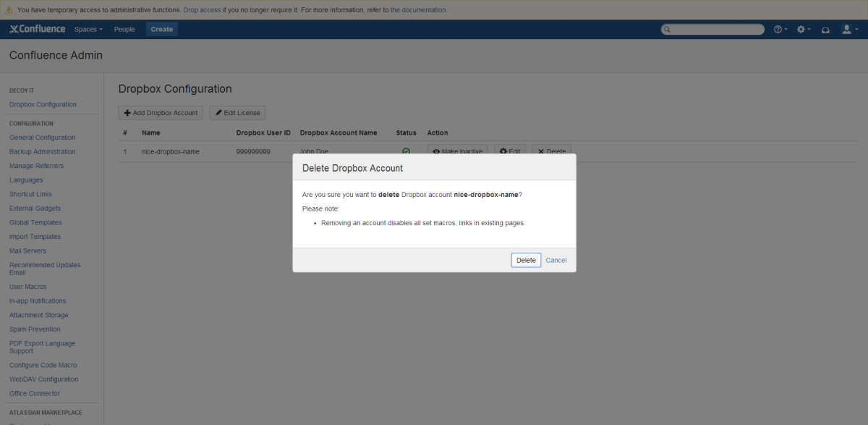The height and width of the screenshot is (425, 868).
Task: Click the Delete Dropbox Account dialog title
Action: click(x=352, y=168)
